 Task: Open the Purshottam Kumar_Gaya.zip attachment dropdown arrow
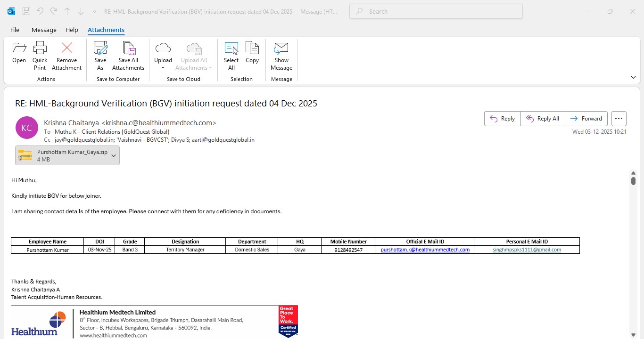click(x=114, y=155)
